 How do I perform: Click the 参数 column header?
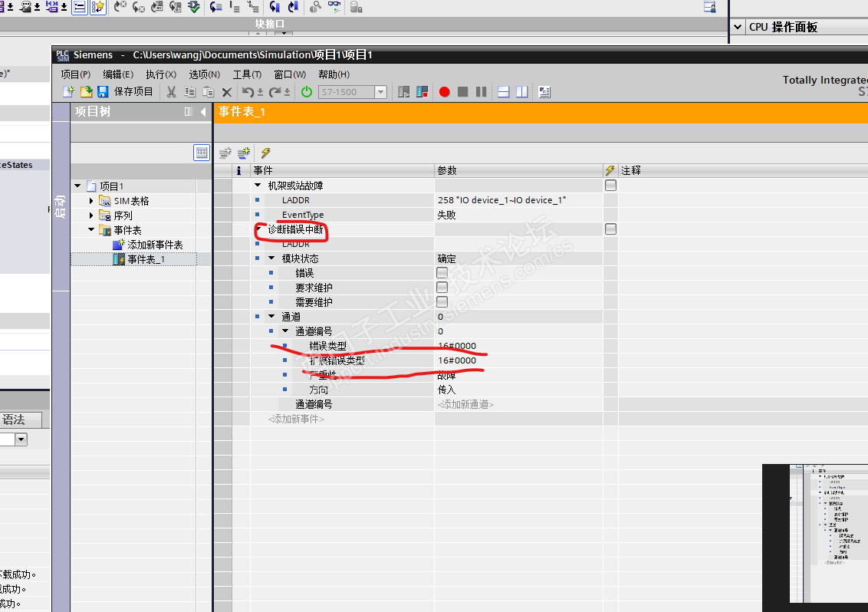click(518, 170)
